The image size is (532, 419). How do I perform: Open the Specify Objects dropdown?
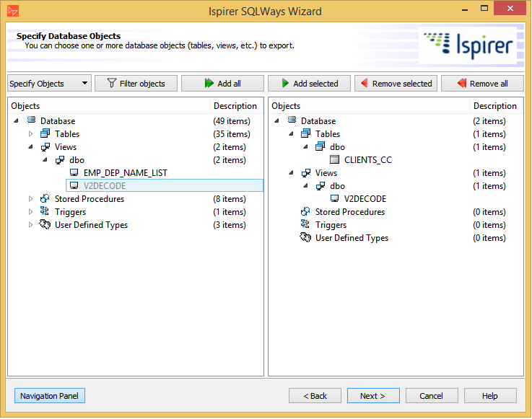50,84
